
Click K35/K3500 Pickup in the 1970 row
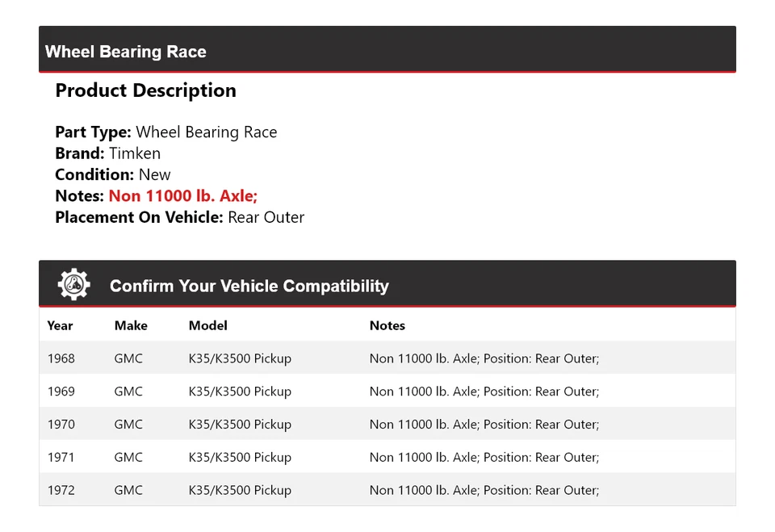click(x=240, y=425)
